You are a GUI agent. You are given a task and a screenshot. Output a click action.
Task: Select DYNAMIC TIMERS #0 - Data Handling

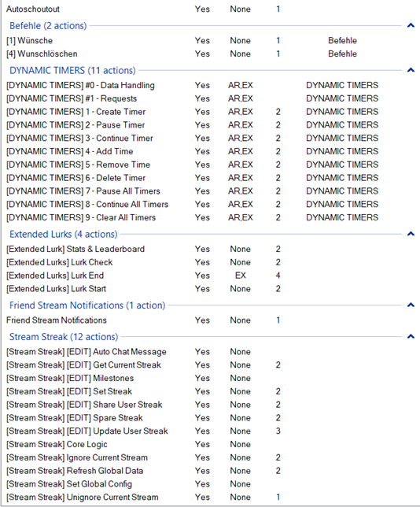click(x=210, y=85)
